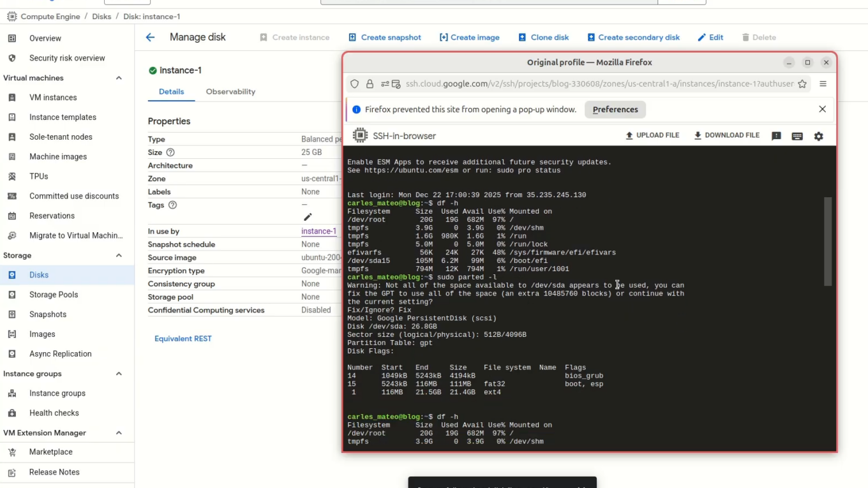Open the SSH-in-browser settings gear
This screenshot has width=868, height=488.
tap(818, 136)
